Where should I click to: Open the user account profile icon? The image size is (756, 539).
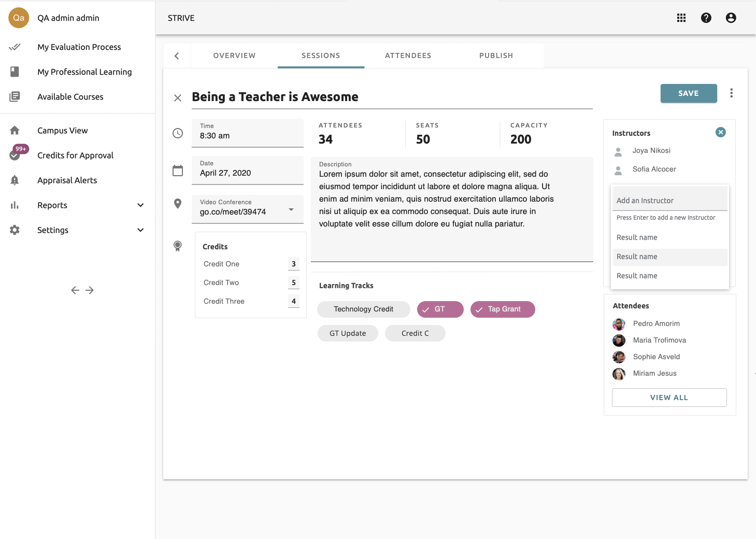point(731,18)
